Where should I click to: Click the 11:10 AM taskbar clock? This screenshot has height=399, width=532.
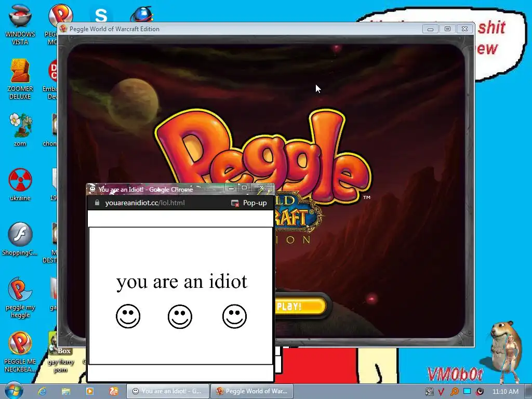point(505,392)
